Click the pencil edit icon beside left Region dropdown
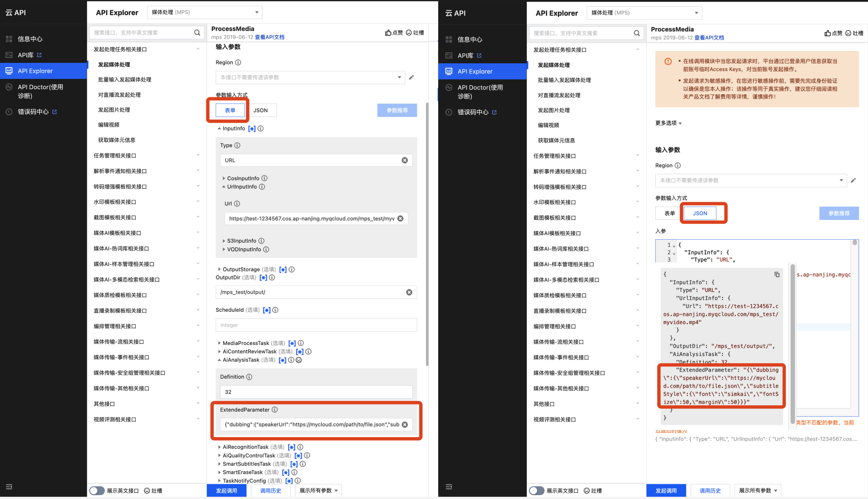868x499 pixels. 412,77
